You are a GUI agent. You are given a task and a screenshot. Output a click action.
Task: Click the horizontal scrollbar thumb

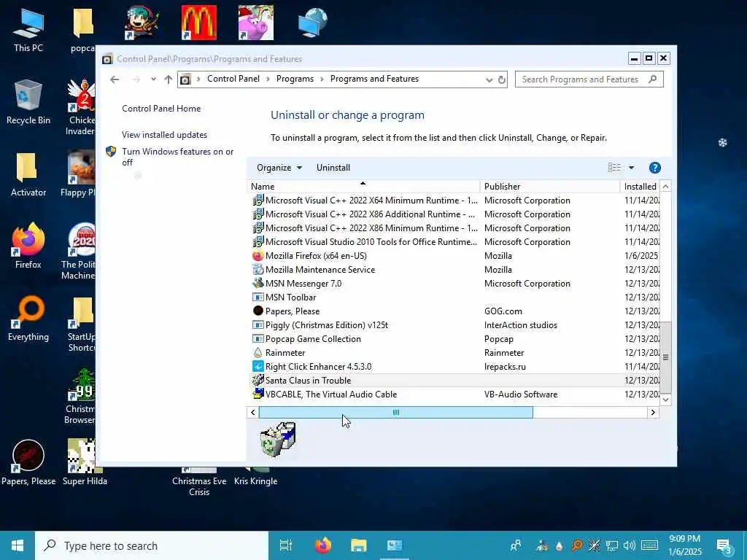tap(396, 413)
